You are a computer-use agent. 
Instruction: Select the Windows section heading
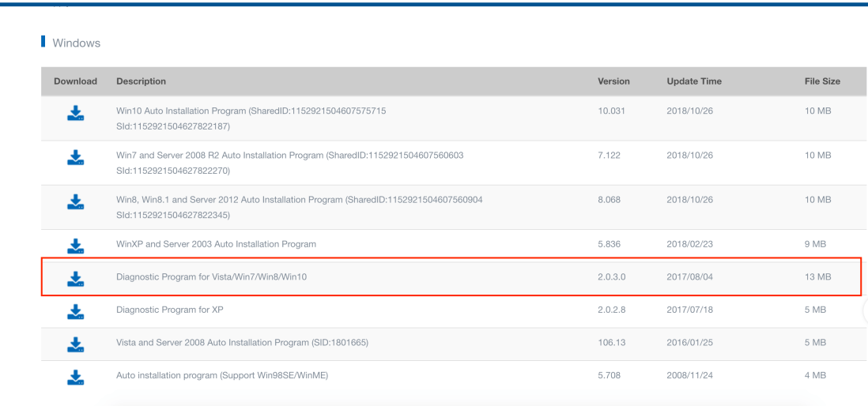click(76, 43)
